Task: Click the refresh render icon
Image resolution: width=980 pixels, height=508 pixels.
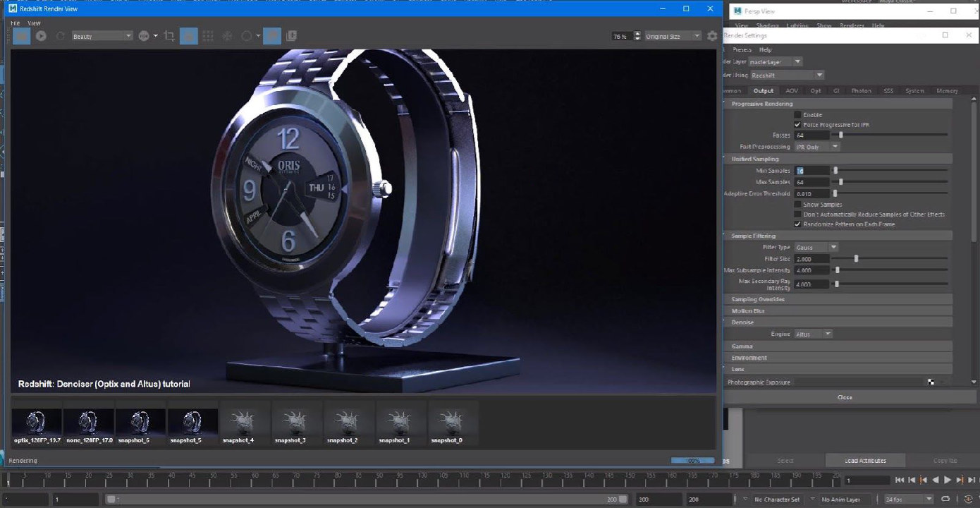Action: (x=60, y=36)
